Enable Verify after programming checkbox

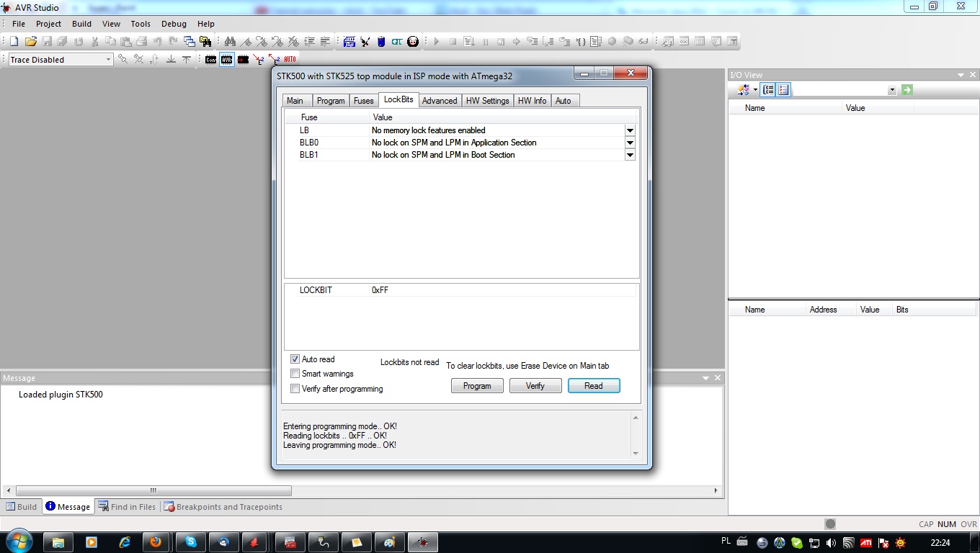pyautogui.click(x=295, y=389)
